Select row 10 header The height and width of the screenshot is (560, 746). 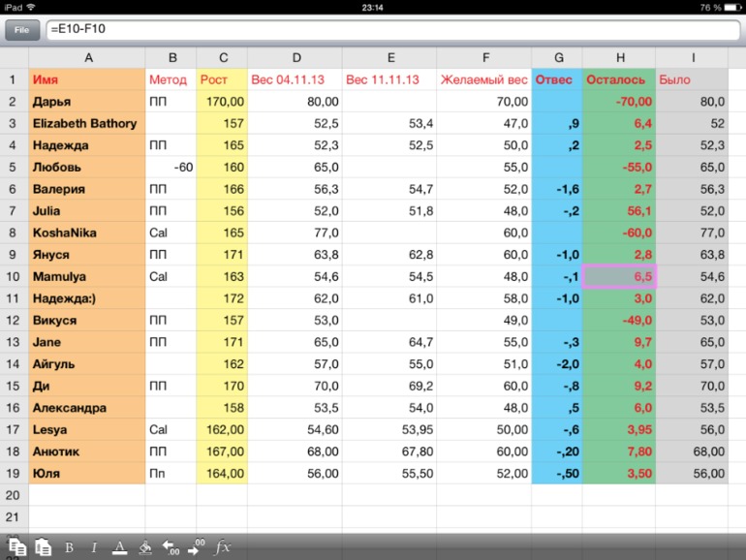coord(14,276)
